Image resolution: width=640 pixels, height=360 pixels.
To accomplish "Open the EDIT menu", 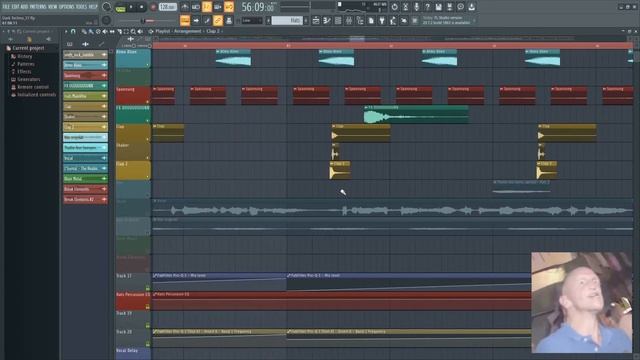I will coord(15,7).
